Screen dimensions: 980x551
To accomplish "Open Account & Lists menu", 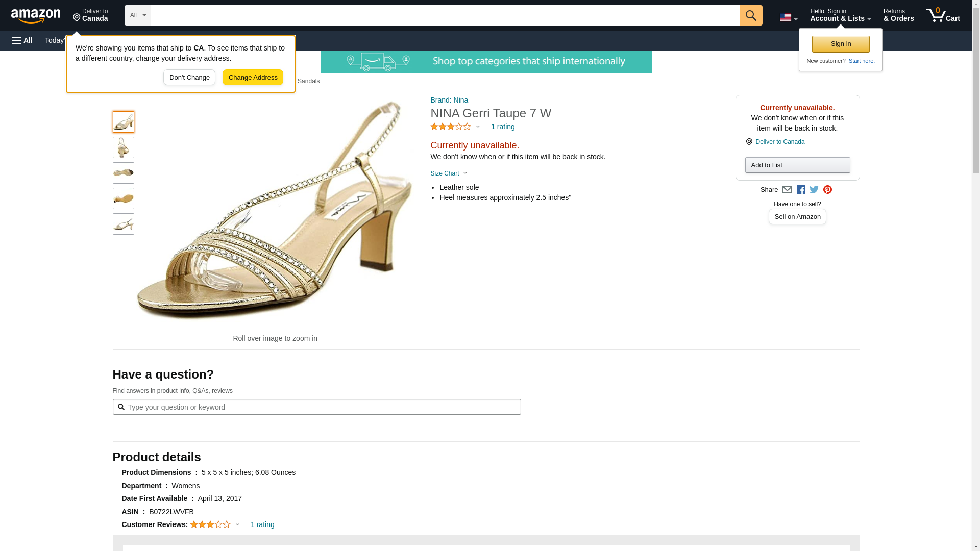I will coord(840,15).
